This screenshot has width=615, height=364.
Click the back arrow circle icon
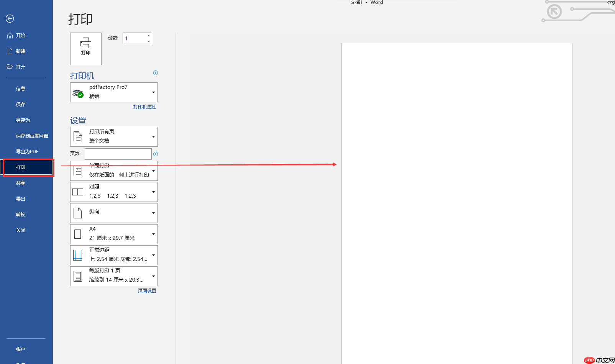coord(10,18)
